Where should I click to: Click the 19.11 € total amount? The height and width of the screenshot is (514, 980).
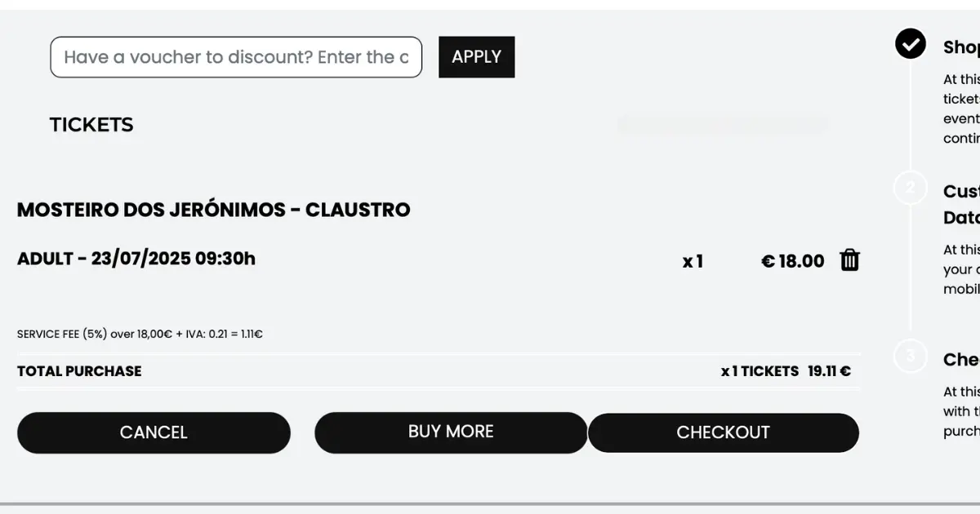829,371
